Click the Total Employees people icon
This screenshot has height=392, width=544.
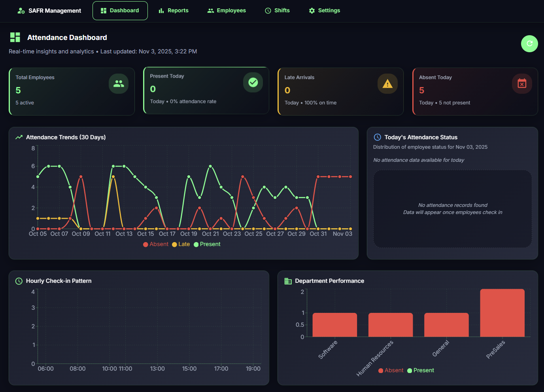(119, 83)
